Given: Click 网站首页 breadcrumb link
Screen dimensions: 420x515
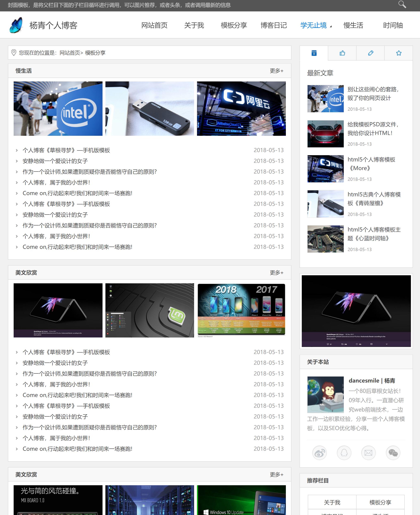Looking at the screenshot, I should (x=70, y=53).
